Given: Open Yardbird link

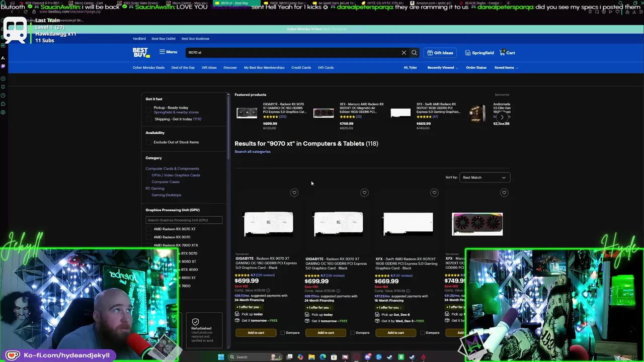Looking at the screenshot, I should coord(139,38).
